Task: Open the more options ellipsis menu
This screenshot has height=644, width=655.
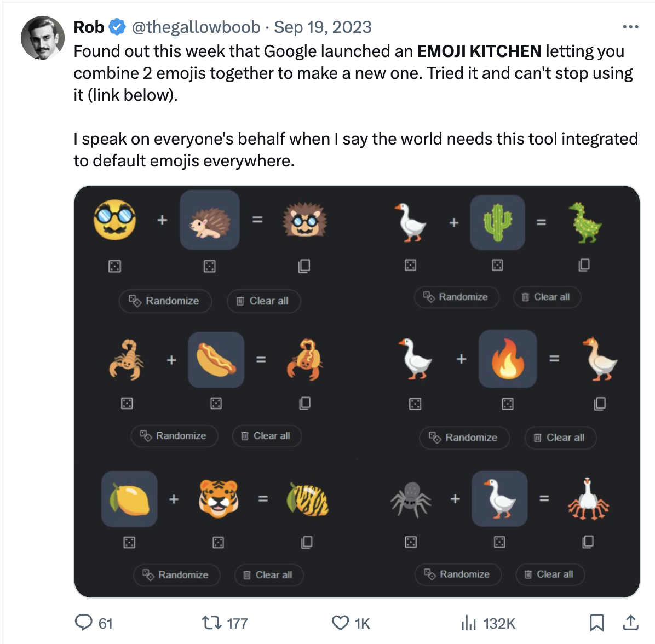Action: (631, 26)
